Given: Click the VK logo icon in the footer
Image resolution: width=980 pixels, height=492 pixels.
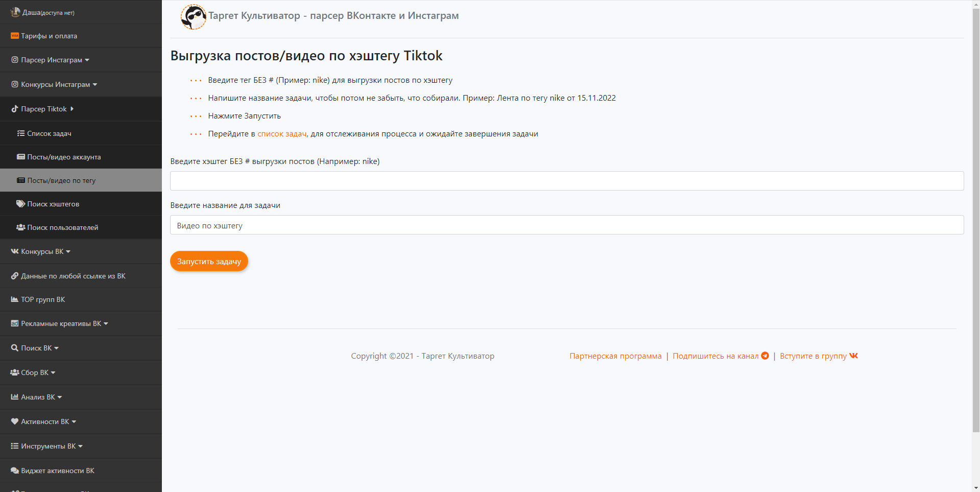Looking at the screenshot, I should (854, 356).
